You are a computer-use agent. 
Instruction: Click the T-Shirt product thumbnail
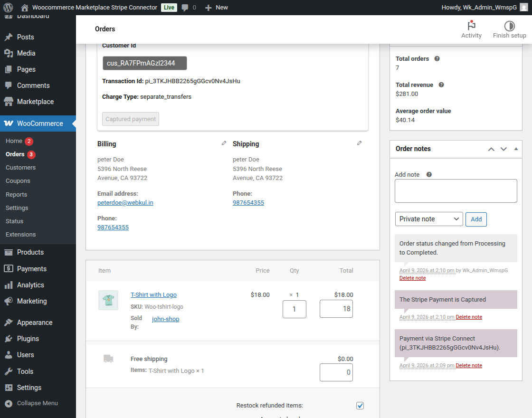(x=108, y=300)
